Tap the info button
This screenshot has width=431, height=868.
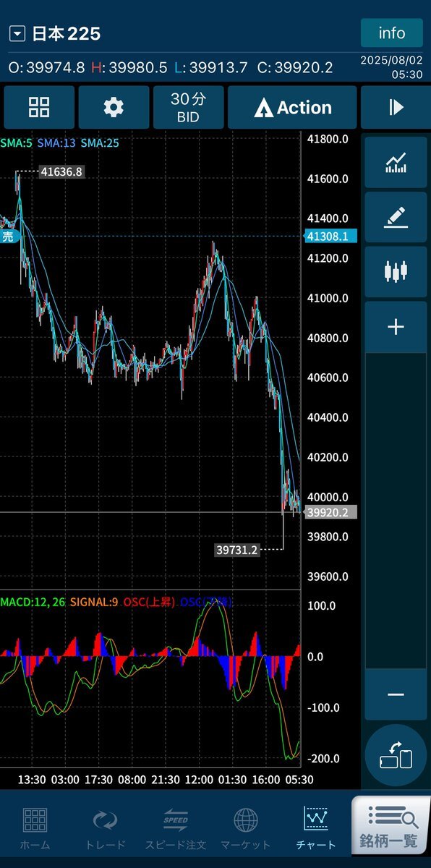click(x=392, y=33)
